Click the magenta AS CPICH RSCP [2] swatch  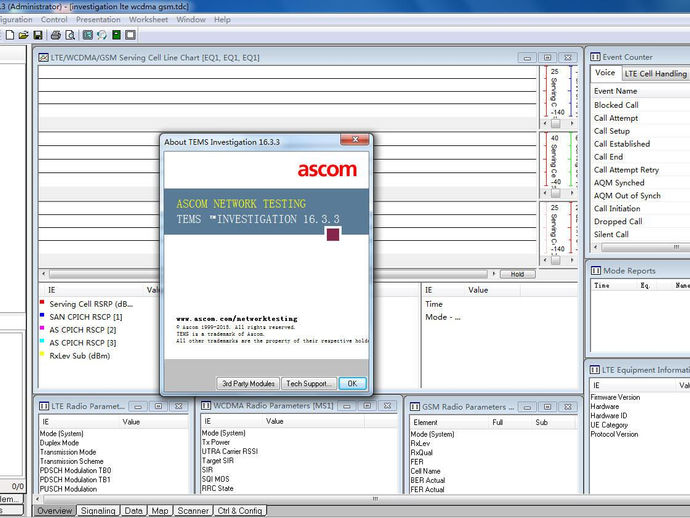42,328
